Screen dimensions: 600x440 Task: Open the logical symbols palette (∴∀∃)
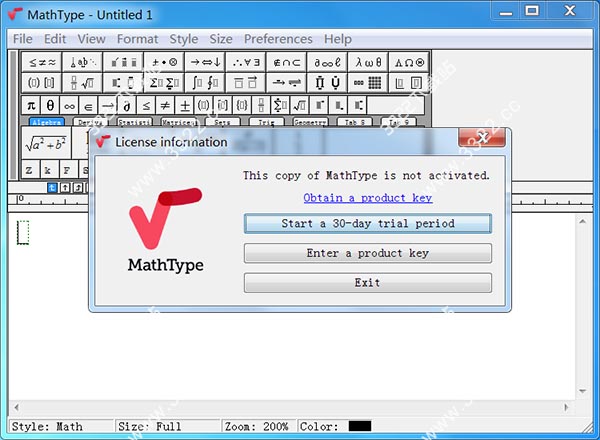(x=246, y=62)
